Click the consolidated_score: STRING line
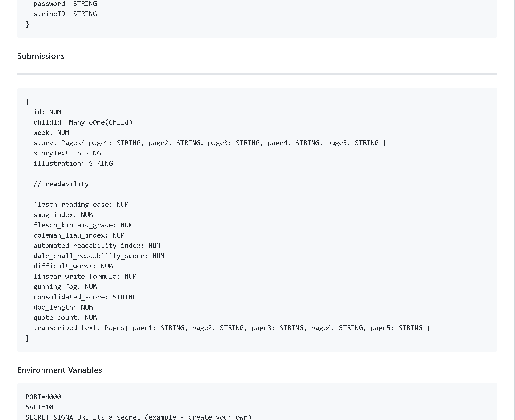The image size is (515, 420). [85, 297]
